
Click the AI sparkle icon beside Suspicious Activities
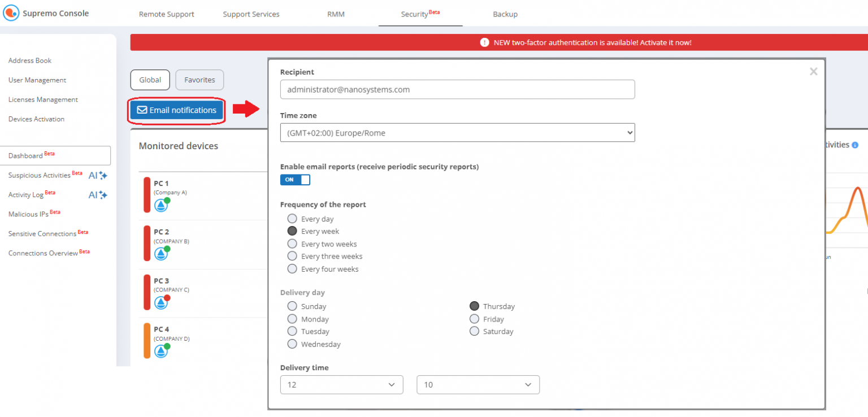98,176
